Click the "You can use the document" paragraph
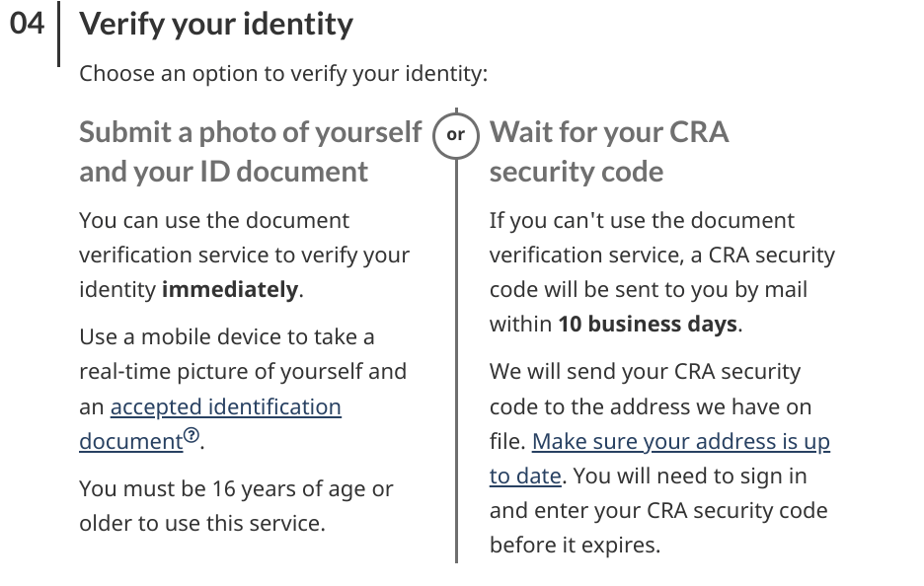This screenshot has height=586, width=924. [x=245, y=255]
